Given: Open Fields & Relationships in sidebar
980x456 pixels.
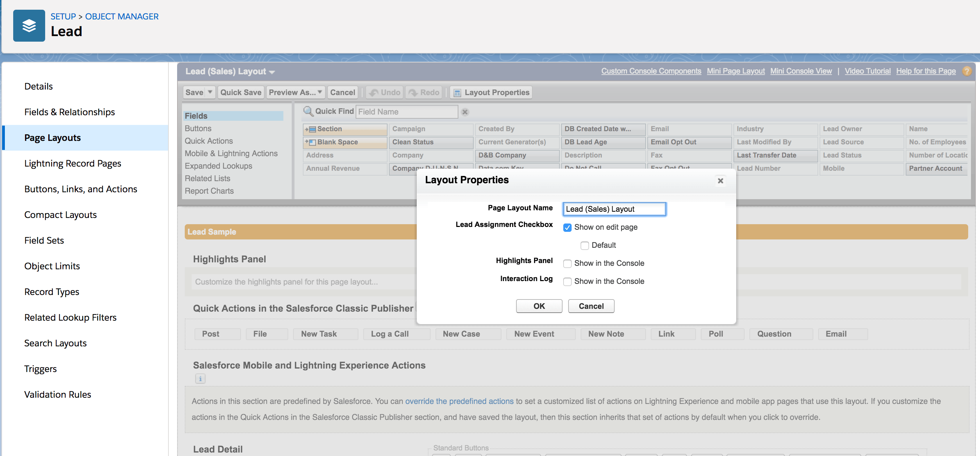Looking at the screenshot, I should (69, 112).
